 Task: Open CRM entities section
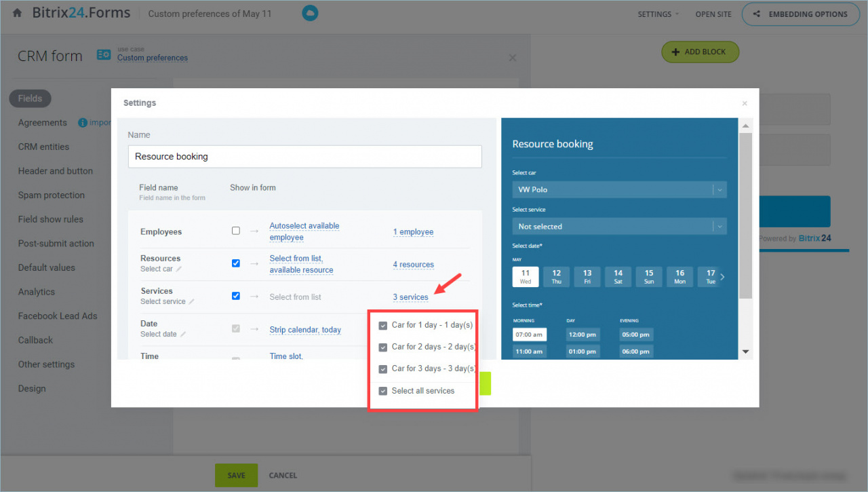[43, 147]
